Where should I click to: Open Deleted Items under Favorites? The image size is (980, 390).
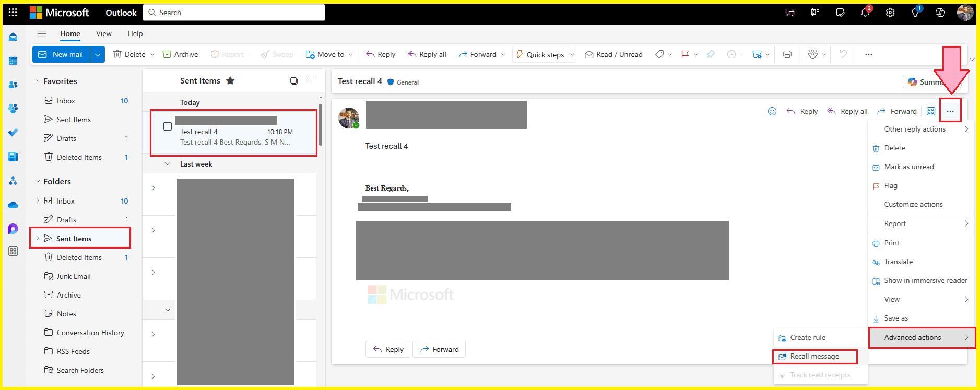point(79,157)
